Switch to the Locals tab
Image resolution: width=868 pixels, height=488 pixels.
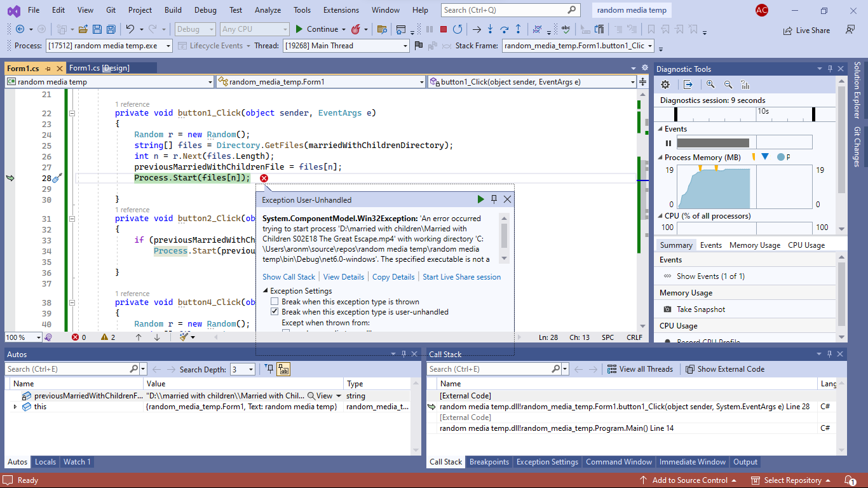pos(45,462)
